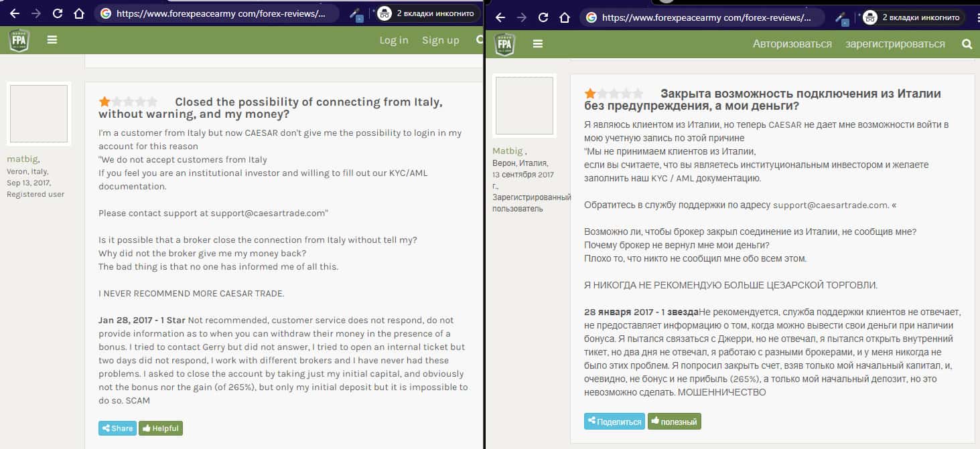The image size is (980, 449).
Task: Click зарегистрироваться link in right window
Action: click(x=895, y=44)
